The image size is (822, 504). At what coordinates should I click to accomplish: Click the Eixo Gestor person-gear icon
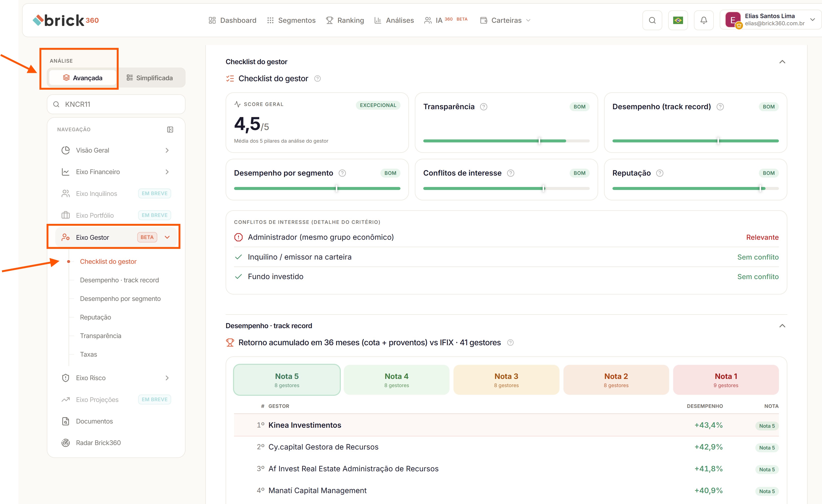[66, 237]
